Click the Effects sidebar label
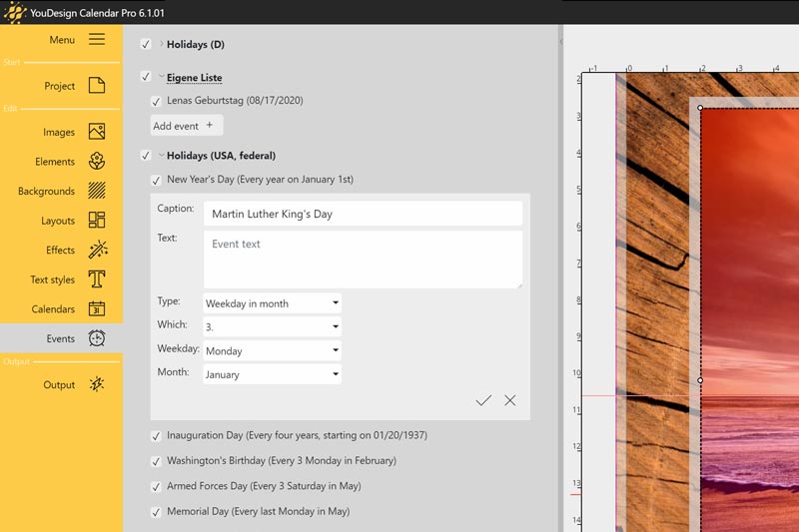Viewport: 799px width, 532px height. (60, 250)
